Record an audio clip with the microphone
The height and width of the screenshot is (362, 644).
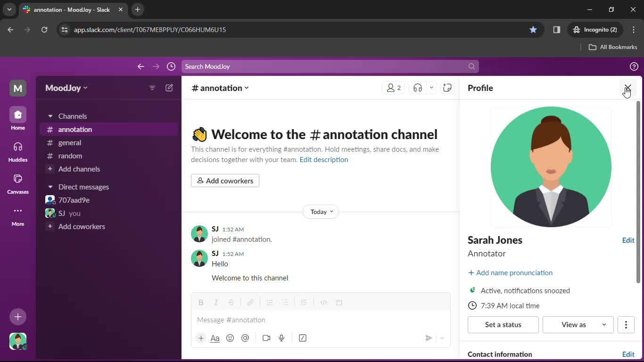tap(281, 338)
